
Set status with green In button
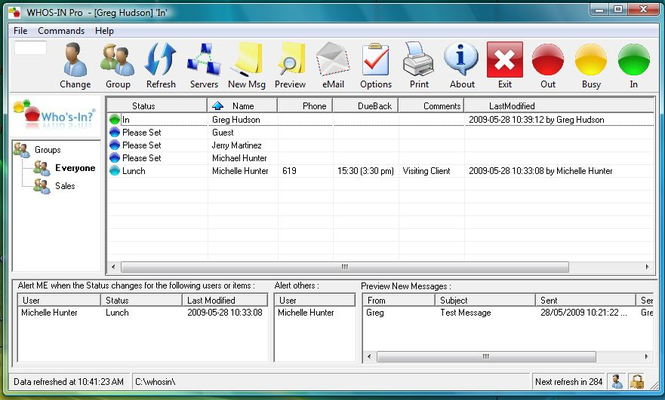[x=633, y=63]
